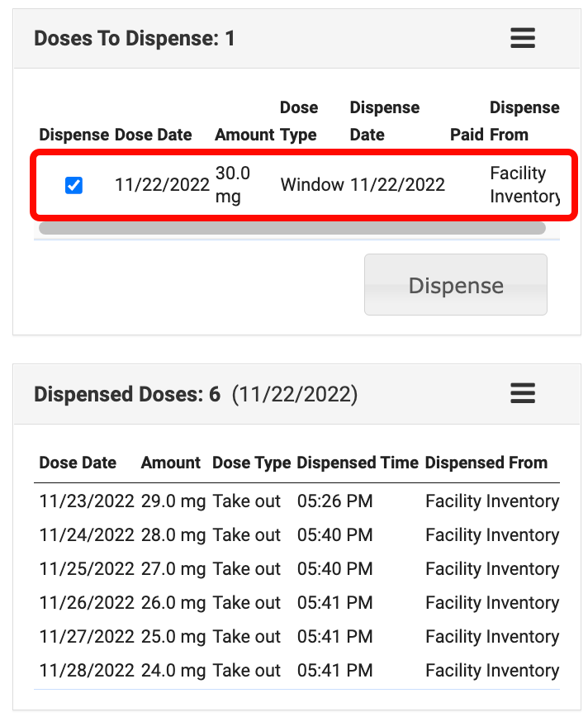Viewport: 588px width, 717px height.
Task: Click the Dispense button
Action: pyautogui.click(x=455, y=285)
